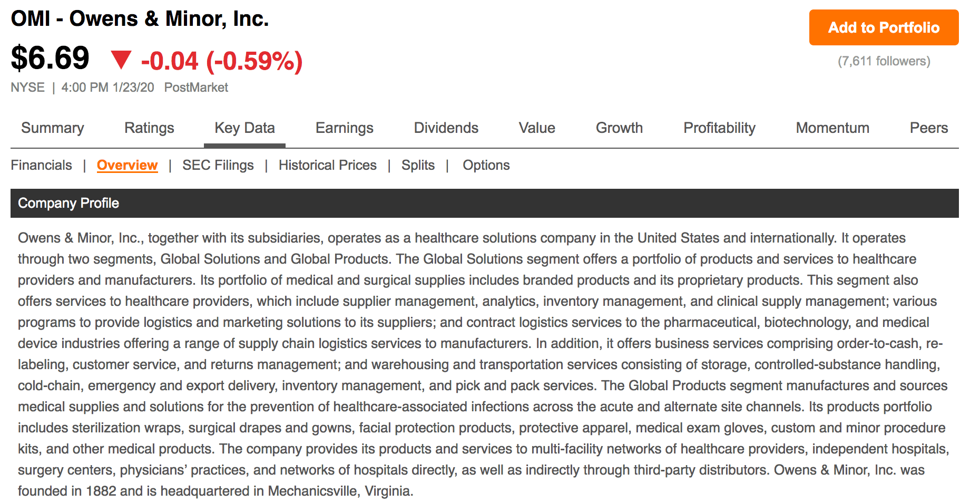Viewport: 980px width, 502px height.
Task: Go to the Earnings tab
Action: click(x=344, y=128)
